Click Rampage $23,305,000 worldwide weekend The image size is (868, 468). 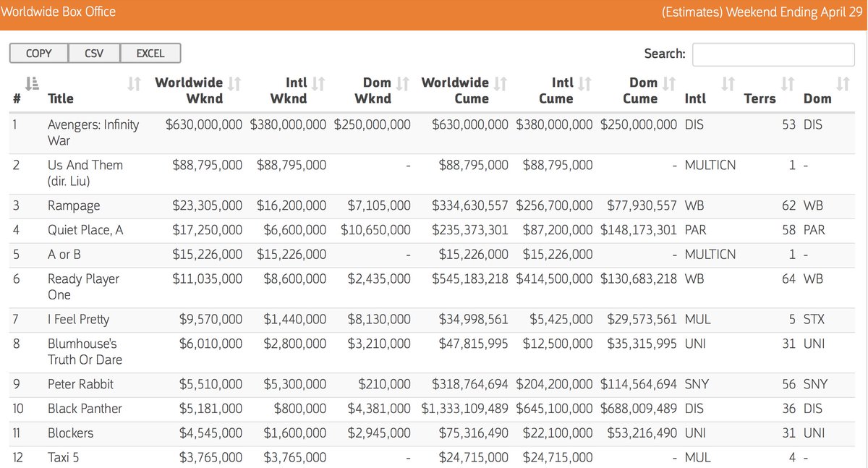click(x=208, y=206)
